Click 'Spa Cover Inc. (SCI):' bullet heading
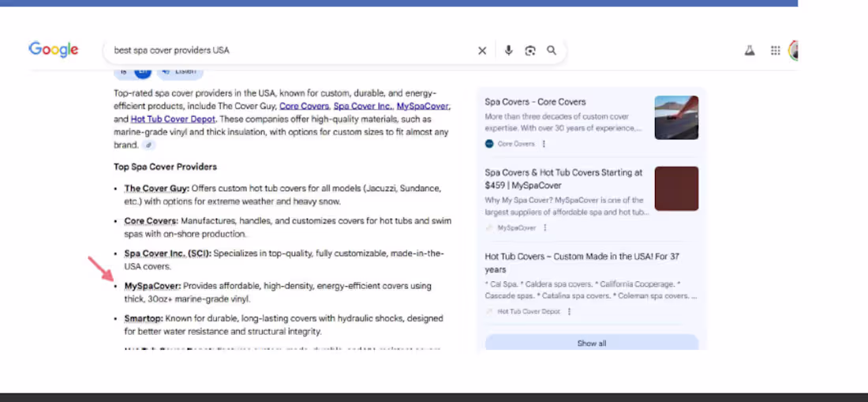The width and height of the screenshot is (868, 402). [168, 254]
